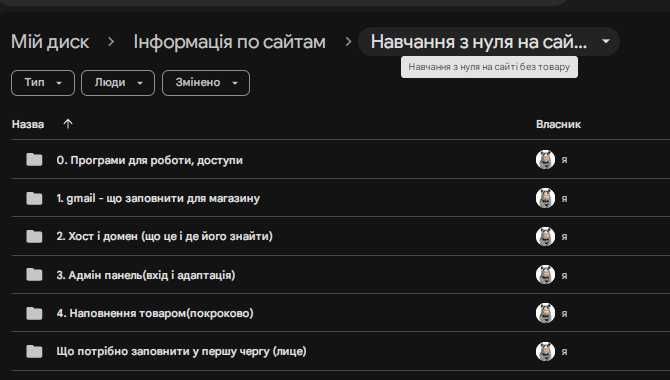Click folder icon of 0. Програми для роботи, доступи
The width and height of the screenshot is (670, 380).
[x=34, y=160]
